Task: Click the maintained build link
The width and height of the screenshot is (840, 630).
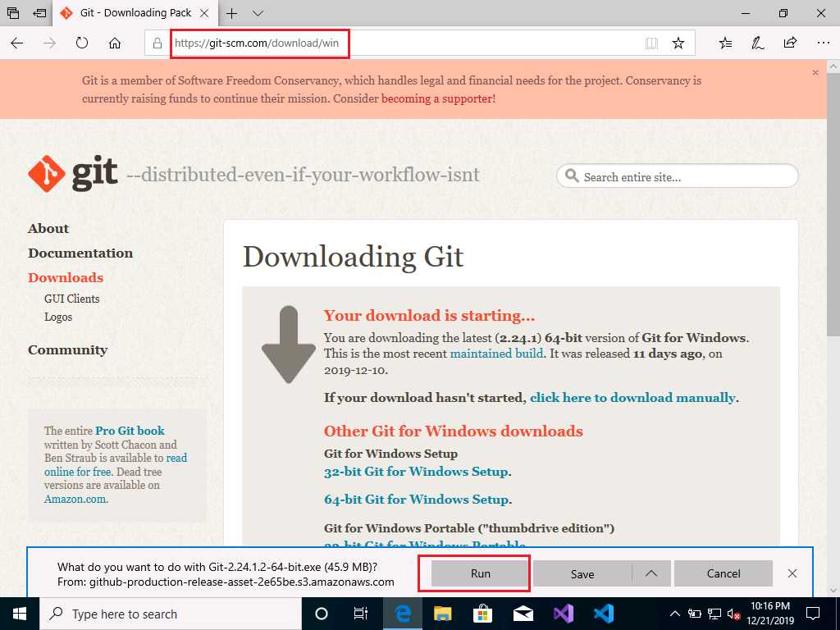Action: pos(496,354)
